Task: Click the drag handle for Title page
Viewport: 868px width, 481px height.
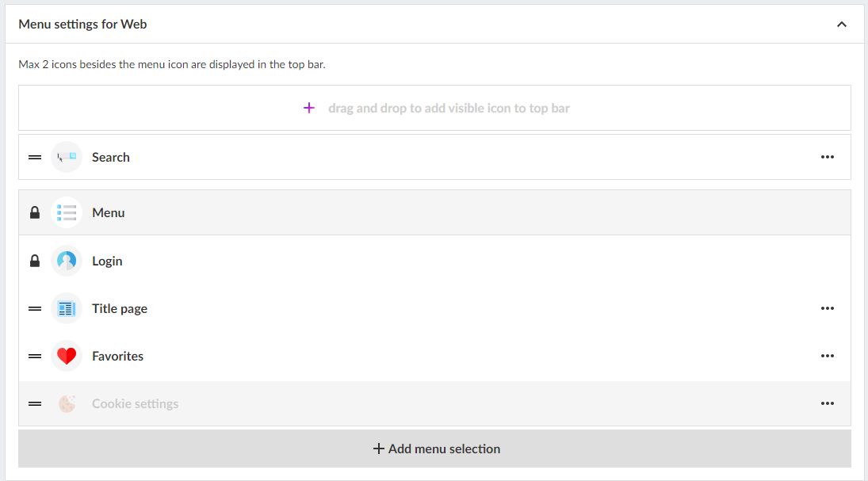Action: [x=35, y=308]
